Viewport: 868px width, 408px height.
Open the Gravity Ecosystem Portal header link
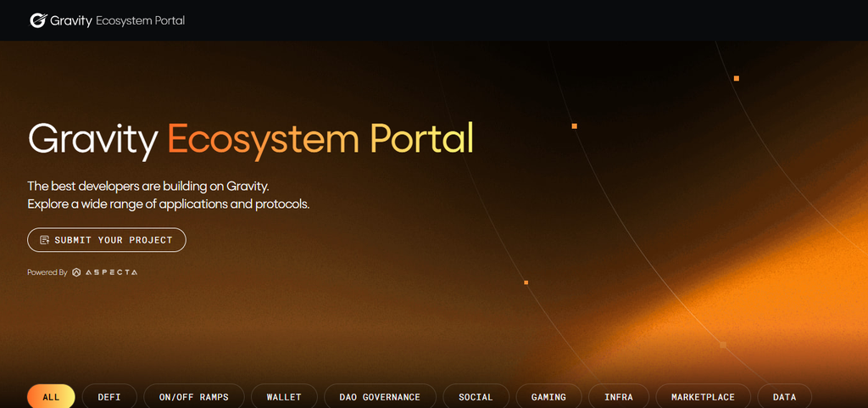108,21
